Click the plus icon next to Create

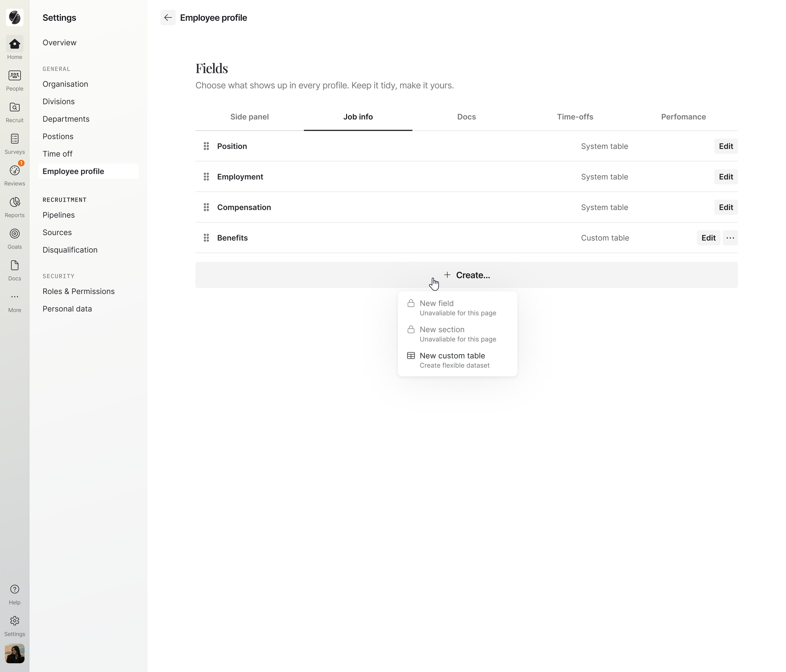coord(447,275)
